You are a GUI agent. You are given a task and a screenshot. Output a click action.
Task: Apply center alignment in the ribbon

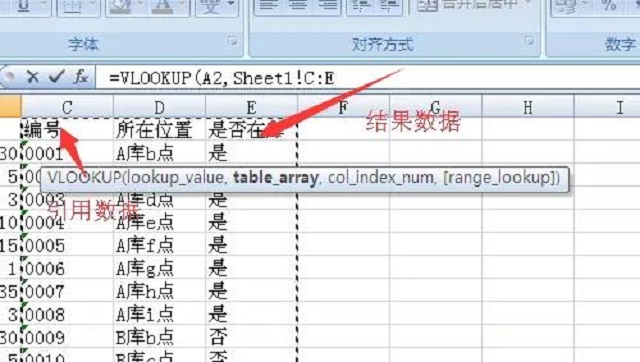pos(298,6)
